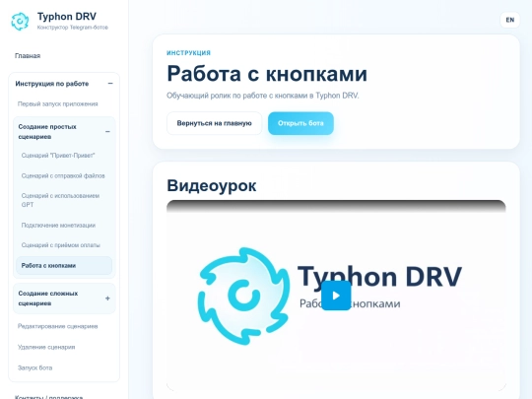Screen dimensions: 532x399
Task: Click Вернуться на главную button
Action: tap(214, 123)
